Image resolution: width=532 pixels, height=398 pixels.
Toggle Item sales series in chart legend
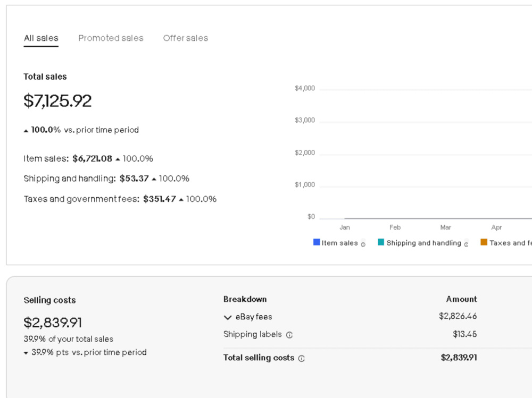[x=335, y=243]
